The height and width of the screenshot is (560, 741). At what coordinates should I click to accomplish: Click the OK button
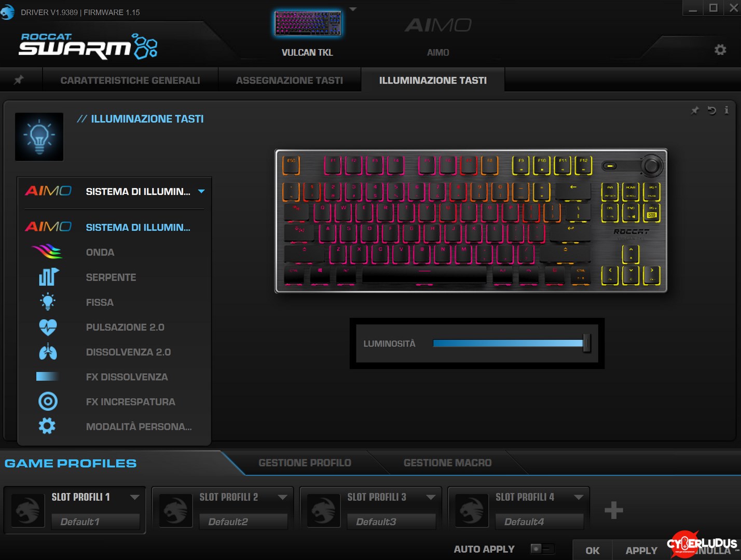[593, 551]
